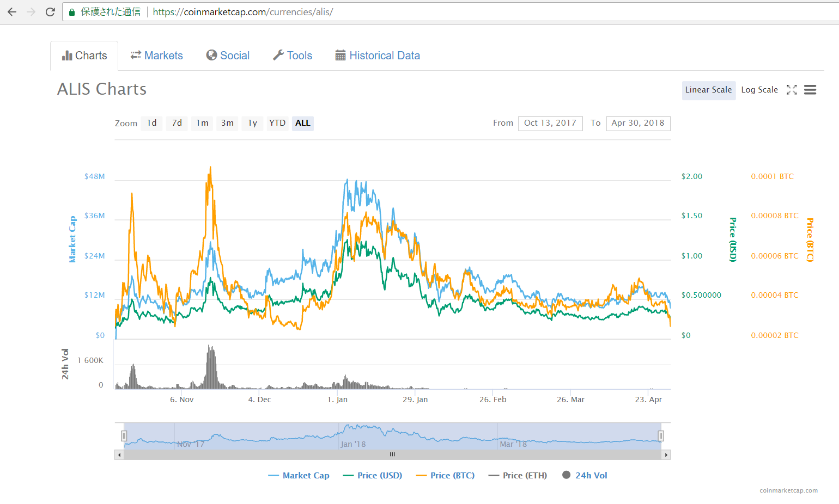Set zoom range to 7d
Image resolution: width=839 pixels, height=504 pixels.
click(x=177, y=123)
